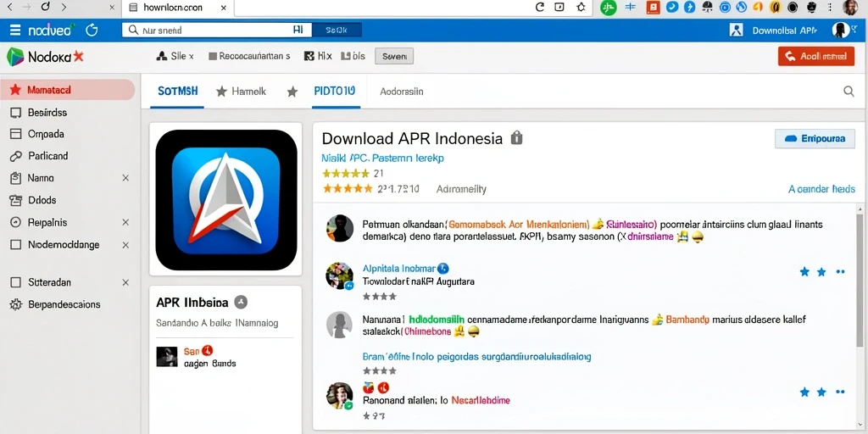Open the Hix menu item
Image resolution: width=868 pixels, height=434 pixels.
318,56
